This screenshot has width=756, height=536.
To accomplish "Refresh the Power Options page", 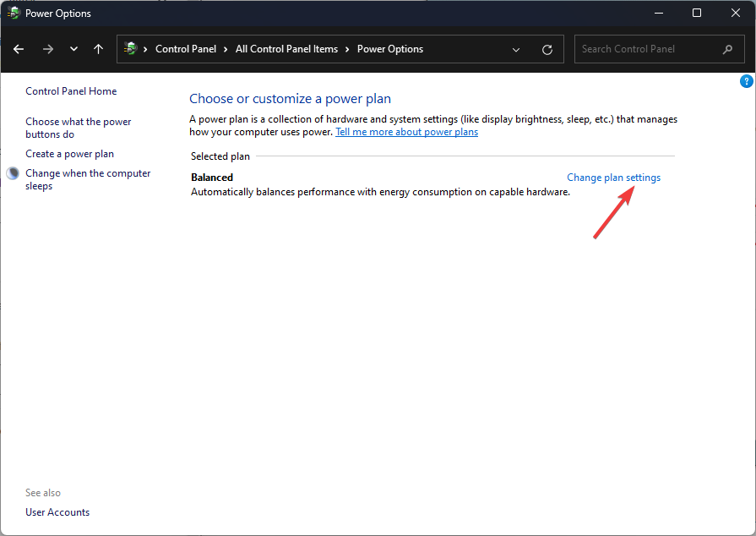I will coord(547,49).
